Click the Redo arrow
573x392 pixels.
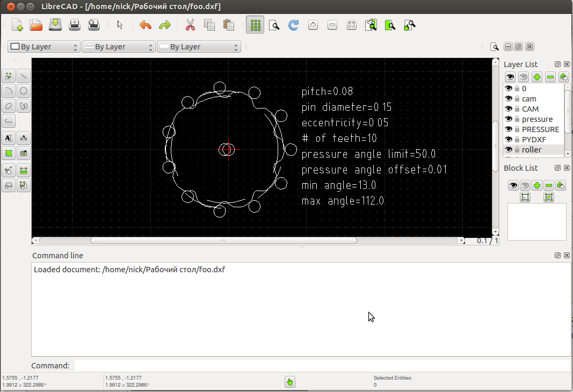pyautogui.click(x=165, y=25)
